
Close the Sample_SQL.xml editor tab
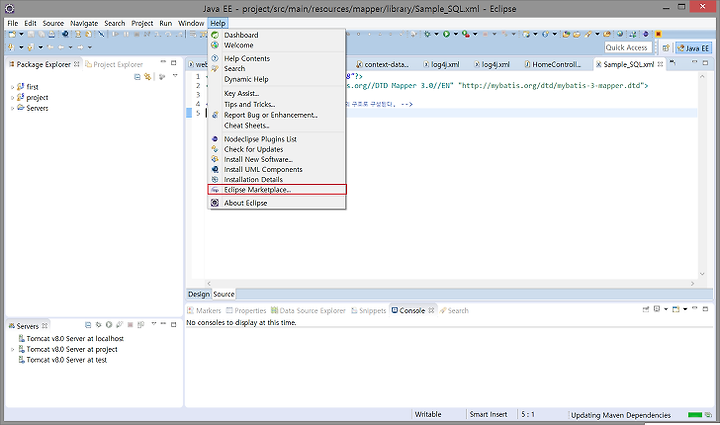point(660,64)
